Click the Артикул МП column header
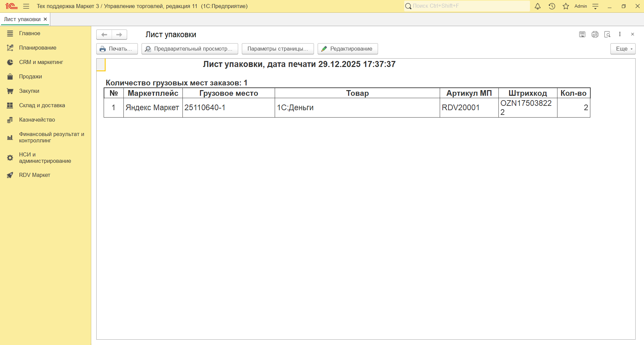644x345 pixels. coord(469,93)
